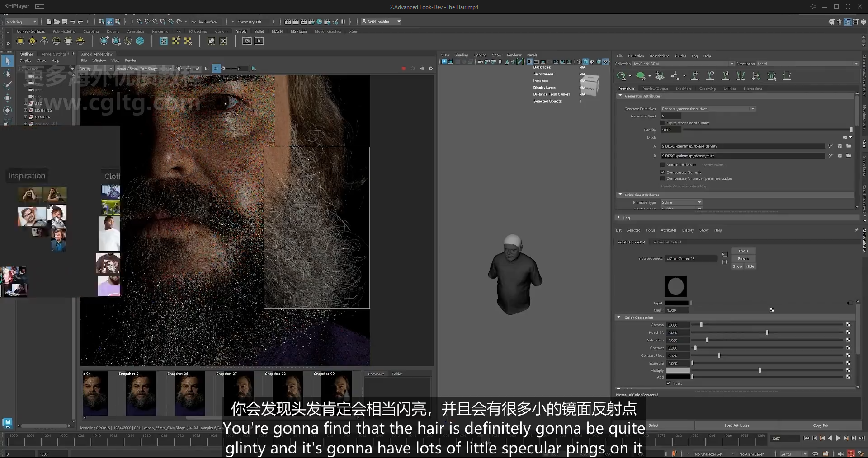Open the Primitive Type Spline dropdown
The image size is (868, 458).
coord(681,202)
